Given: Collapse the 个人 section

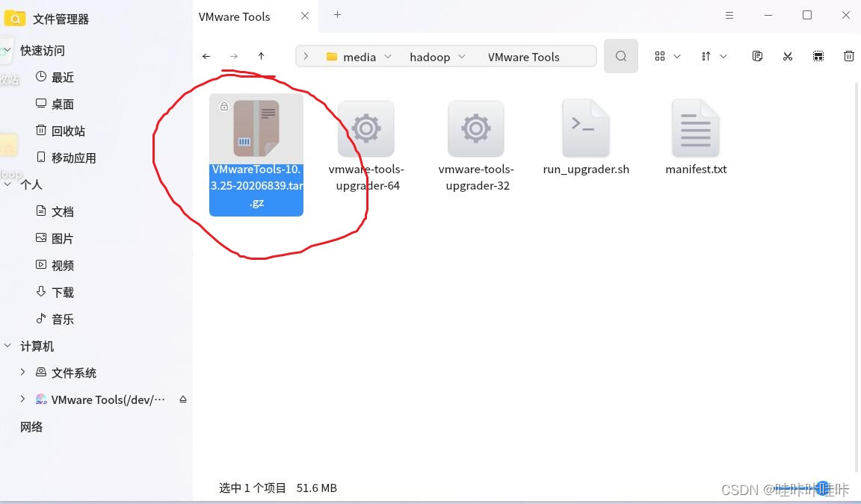Looking at the screenshot, I should [7, 184].
